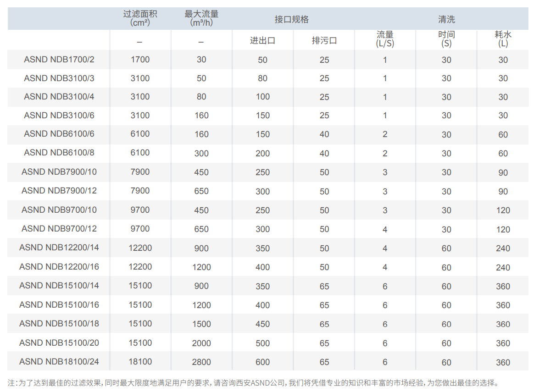Select model ASND NDB15100/16
The height and width of the screenshot is (392, 539).
pos(59,305)
